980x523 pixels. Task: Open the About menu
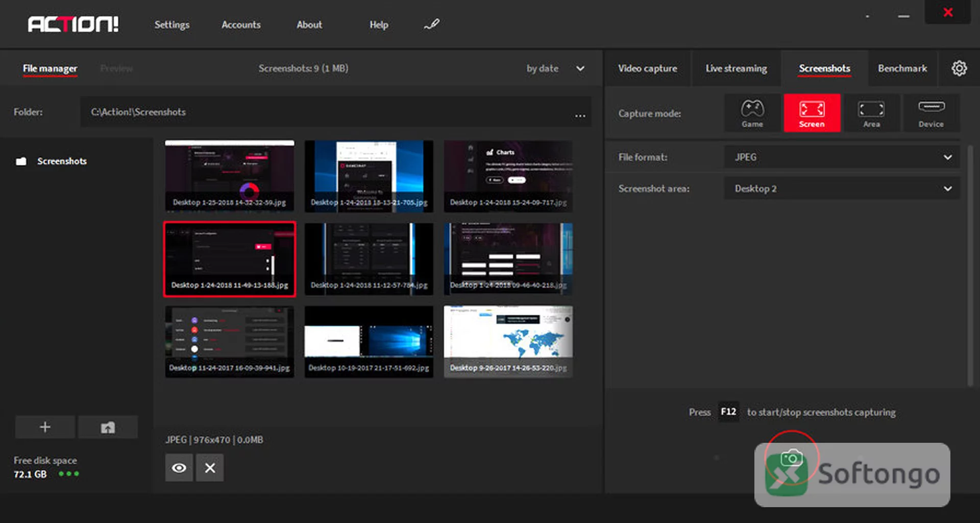(x=309, y=25)
